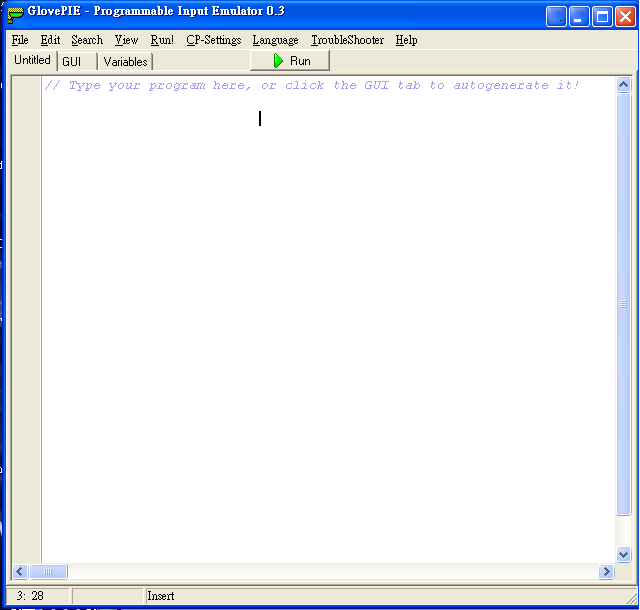Open the File menu
The height and width of the screenshot is (610, 640).
[20, 40]
